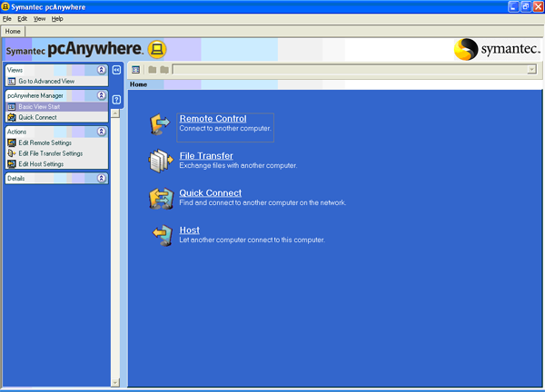The height and width of the screenshot is (392, 545).
Task: Click 'Exchange files with another computer.' text
Action: pos(238,166)
